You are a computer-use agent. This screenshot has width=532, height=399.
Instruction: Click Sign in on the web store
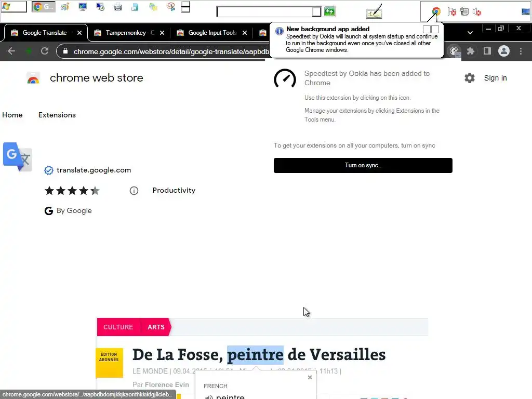(495, 78)
